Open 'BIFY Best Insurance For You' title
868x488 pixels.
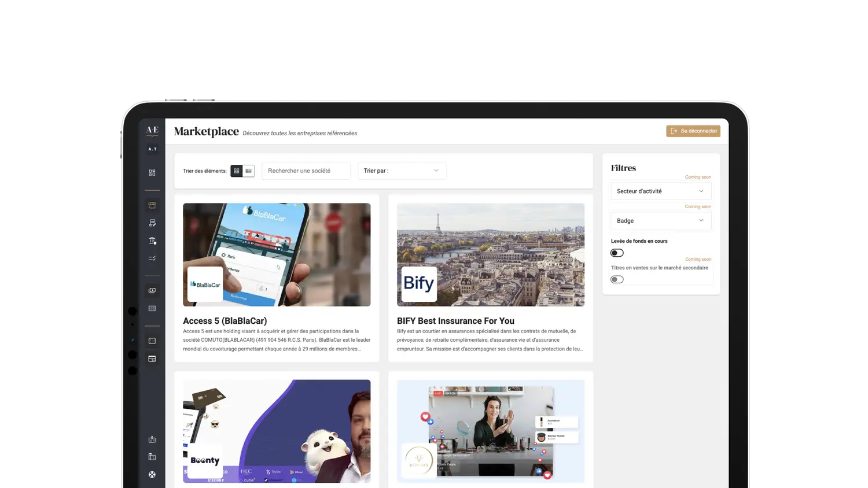coord(455,321)
